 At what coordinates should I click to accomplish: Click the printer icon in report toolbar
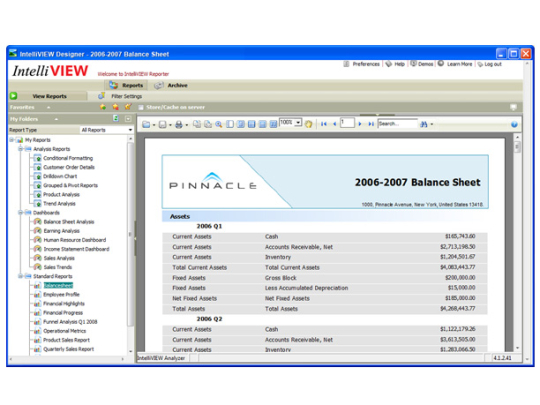pyautogui.click(x=178, y=124)
